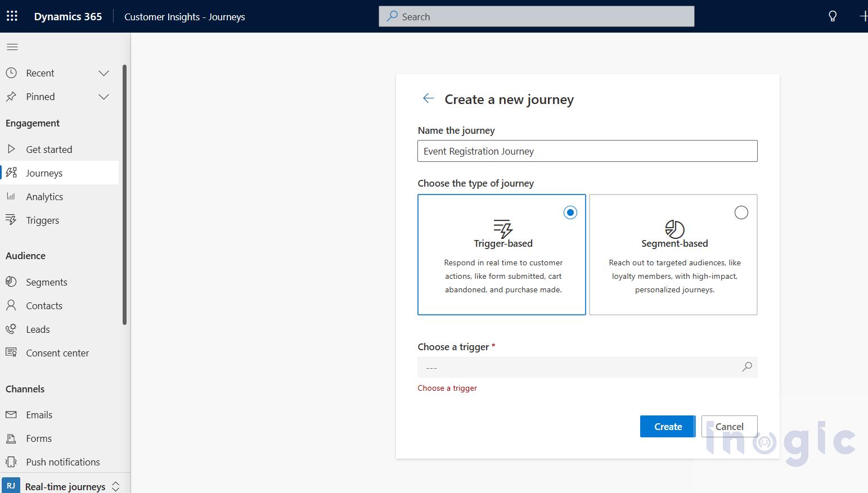Open the Real-time journeys area switcher
This screenshot has width=868, height=493.
click(66, 486)
